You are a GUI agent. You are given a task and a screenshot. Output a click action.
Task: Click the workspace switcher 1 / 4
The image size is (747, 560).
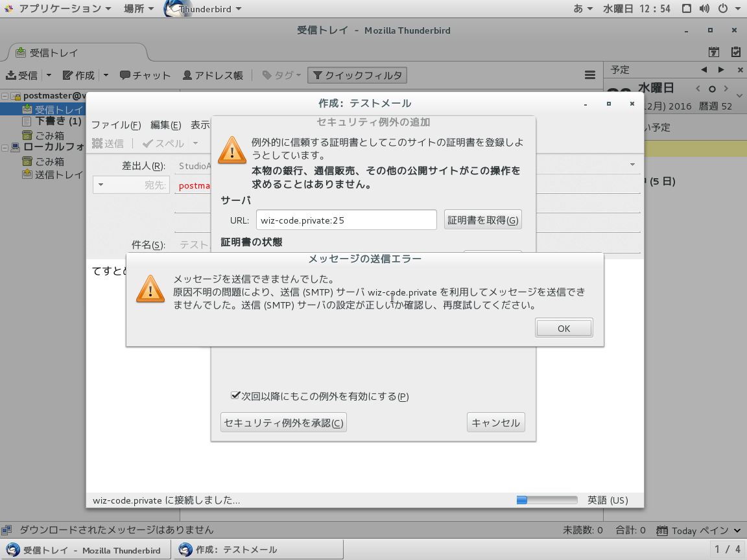point(728,550)
